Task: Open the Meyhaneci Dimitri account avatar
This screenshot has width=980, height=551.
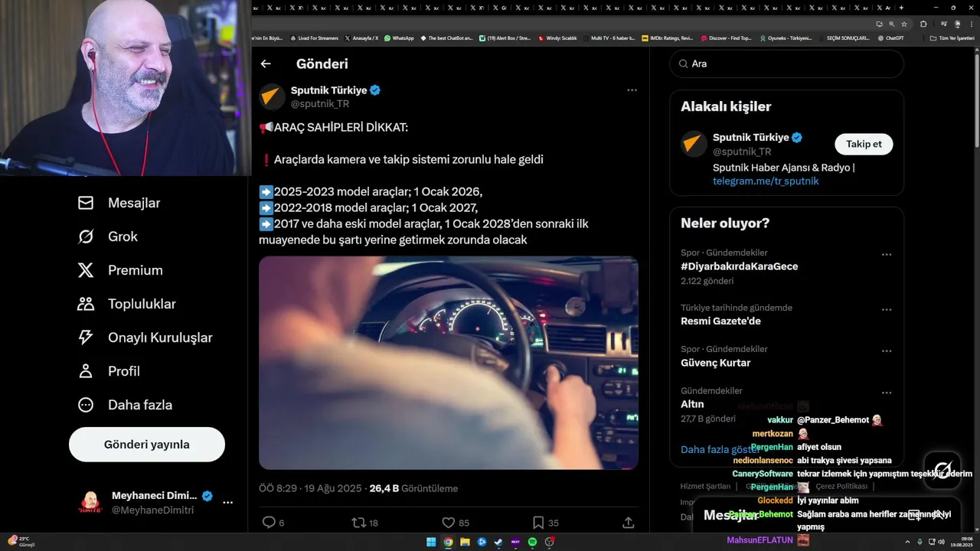Action: click(90, 503)
